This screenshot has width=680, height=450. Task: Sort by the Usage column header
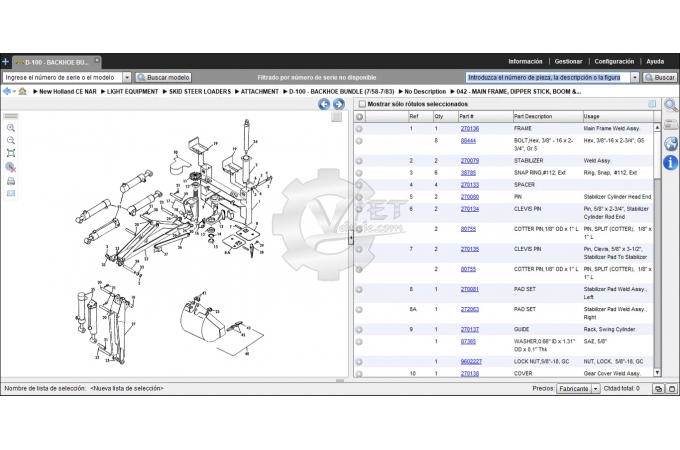618,117
